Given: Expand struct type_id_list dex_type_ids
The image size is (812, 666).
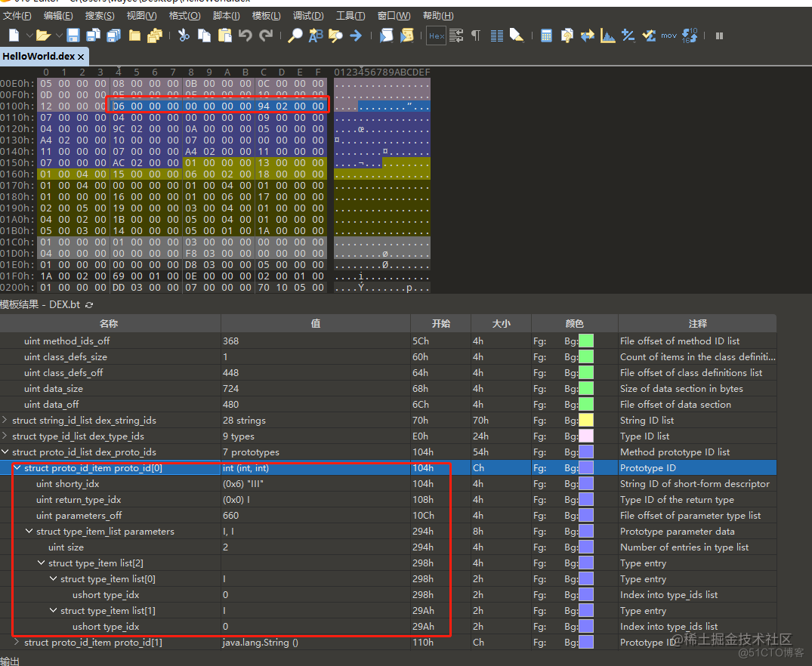Looking at the screenshot, I should click(5, 436).
